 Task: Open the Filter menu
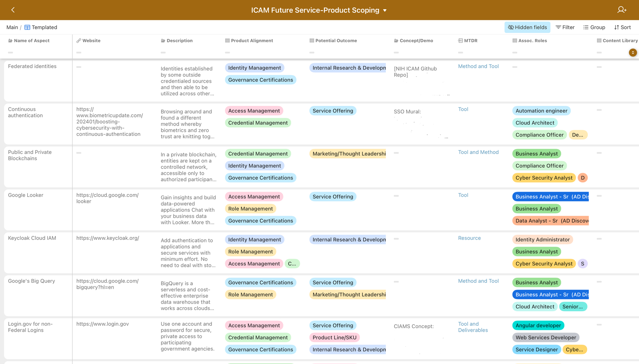pyautogui.click(x=565, y=27)
